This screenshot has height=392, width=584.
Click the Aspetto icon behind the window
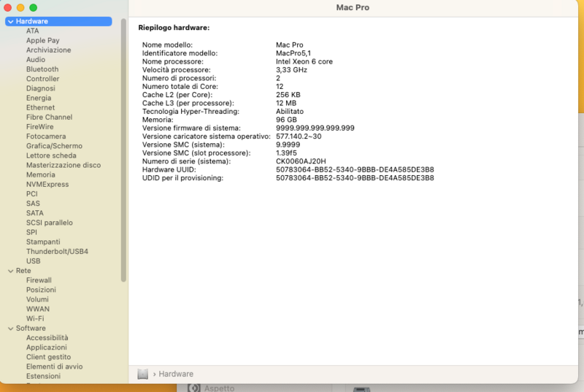pos(195,388)
